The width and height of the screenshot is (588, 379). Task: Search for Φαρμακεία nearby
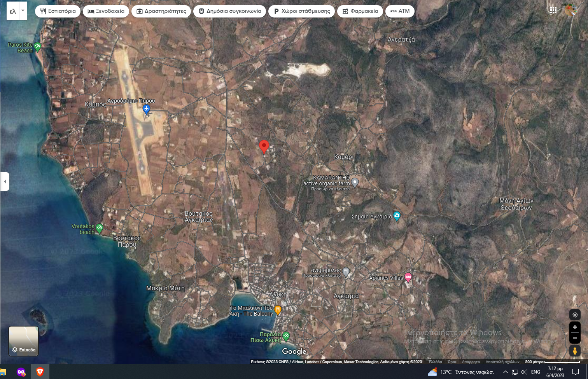pos(360,11)
